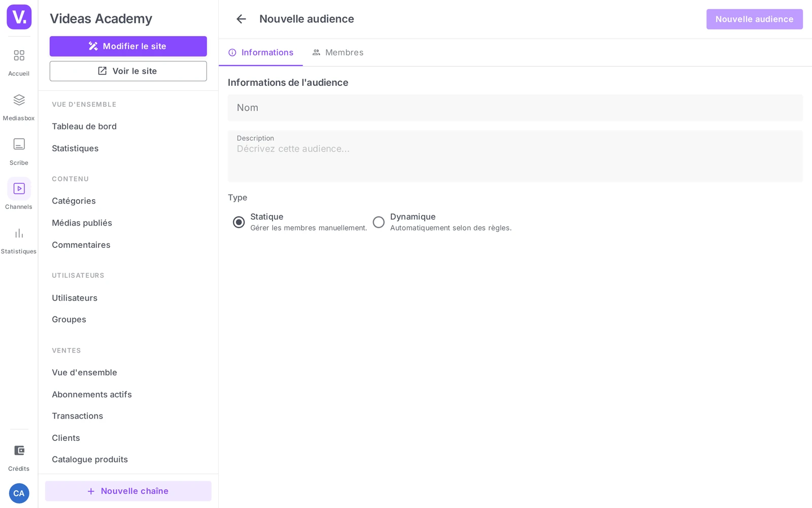This screenshot has height=508, width=812.
Task: Open Statistiques bar chart icon in sidebar
Action: [19, 233]
